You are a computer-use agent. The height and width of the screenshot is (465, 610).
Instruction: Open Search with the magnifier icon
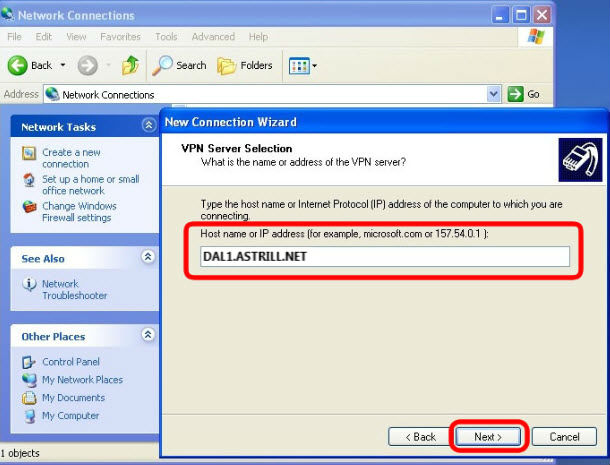tap(162, 65)
